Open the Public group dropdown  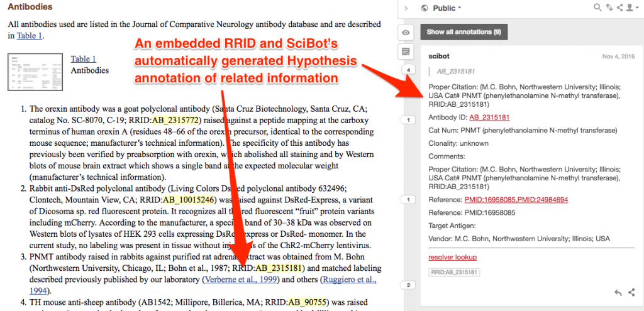click(x=447, y=8)
